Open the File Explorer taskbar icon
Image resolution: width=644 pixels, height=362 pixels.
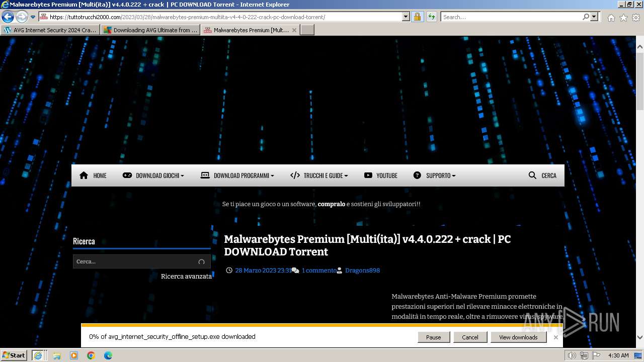tap(56, 355)
